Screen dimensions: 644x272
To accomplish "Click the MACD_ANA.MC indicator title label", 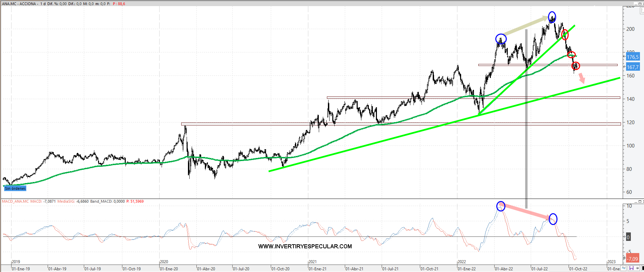I will point(16,201).
